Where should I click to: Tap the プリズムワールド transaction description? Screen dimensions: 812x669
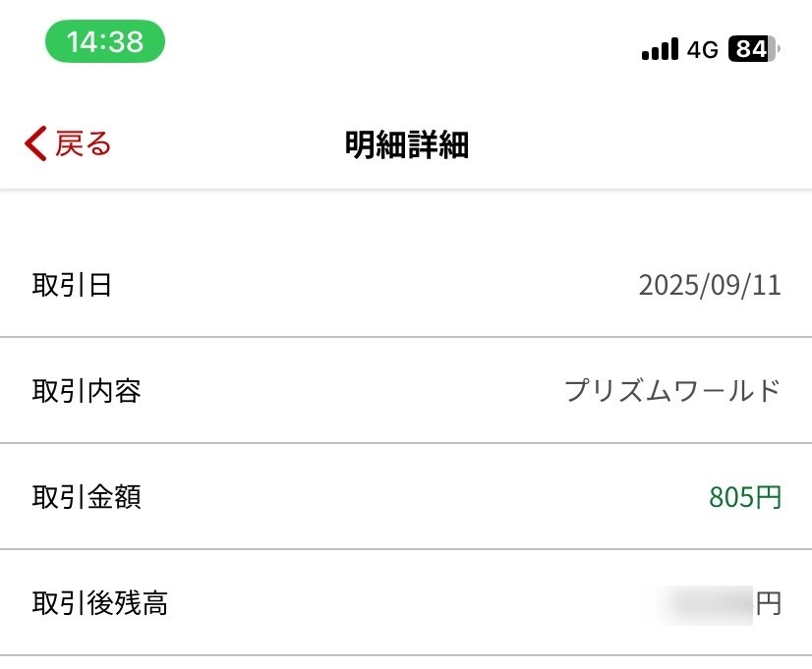pos(672,391)
